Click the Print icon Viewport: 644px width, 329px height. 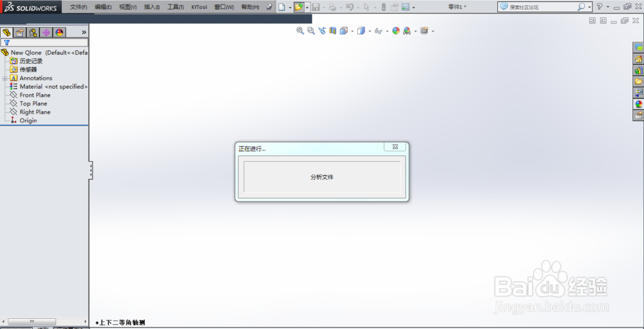[x=333, y=7]
